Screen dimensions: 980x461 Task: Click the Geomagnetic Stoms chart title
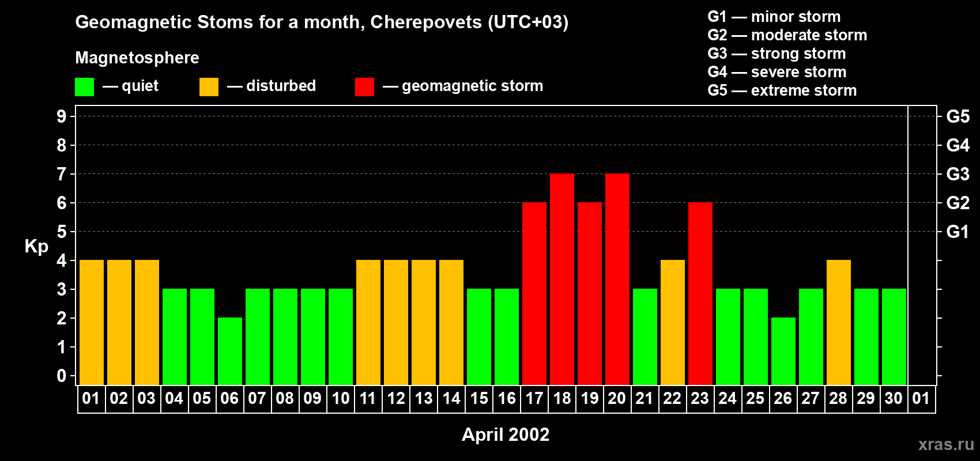pos(322,22)
